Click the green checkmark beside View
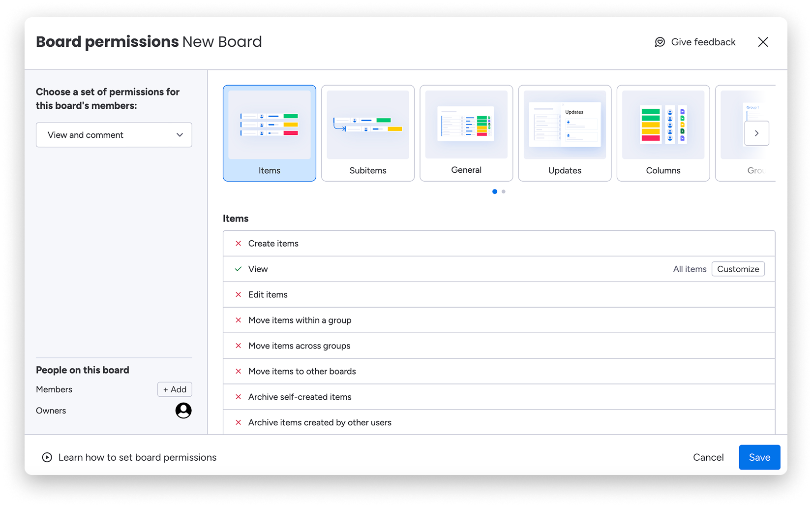Screen dimensions: 812x507 click(x=239, y=269)
